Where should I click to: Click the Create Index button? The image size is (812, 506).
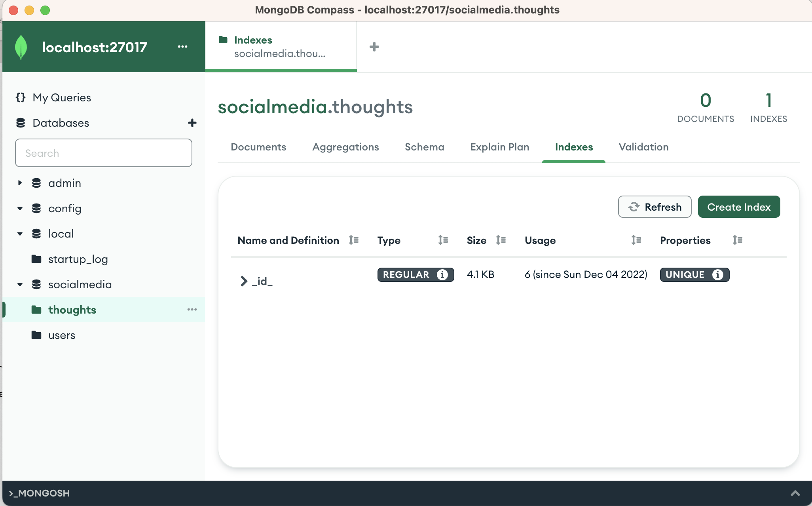738,206
